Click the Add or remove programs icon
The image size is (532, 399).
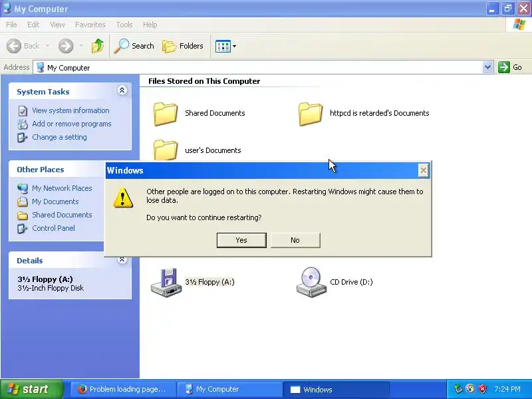click(23, 124)
